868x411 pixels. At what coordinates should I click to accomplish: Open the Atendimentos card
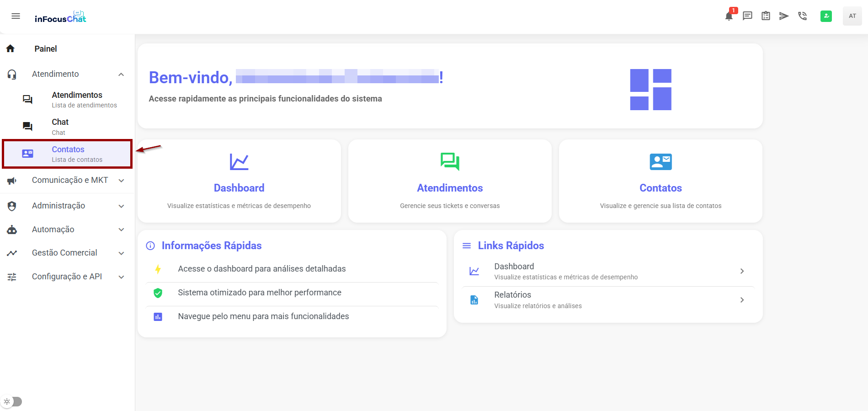(450, 181)
